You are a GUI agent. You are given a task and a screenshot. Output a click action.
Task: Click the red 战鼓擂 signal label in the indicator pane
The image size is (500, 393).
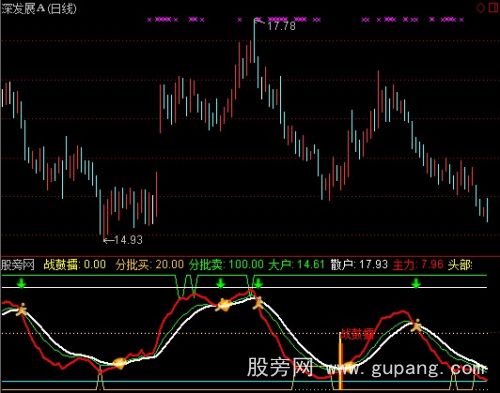357,334
